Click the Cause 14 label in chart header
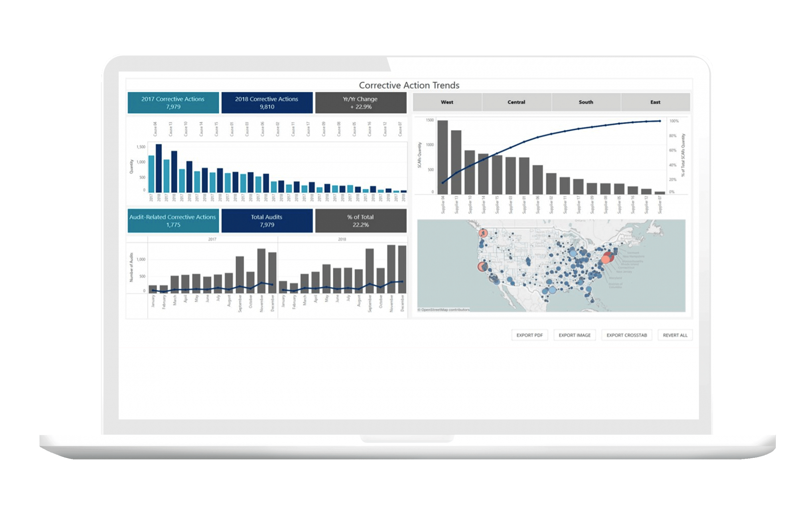The width and height of the screenshot is (812, 515). point(201,129)
